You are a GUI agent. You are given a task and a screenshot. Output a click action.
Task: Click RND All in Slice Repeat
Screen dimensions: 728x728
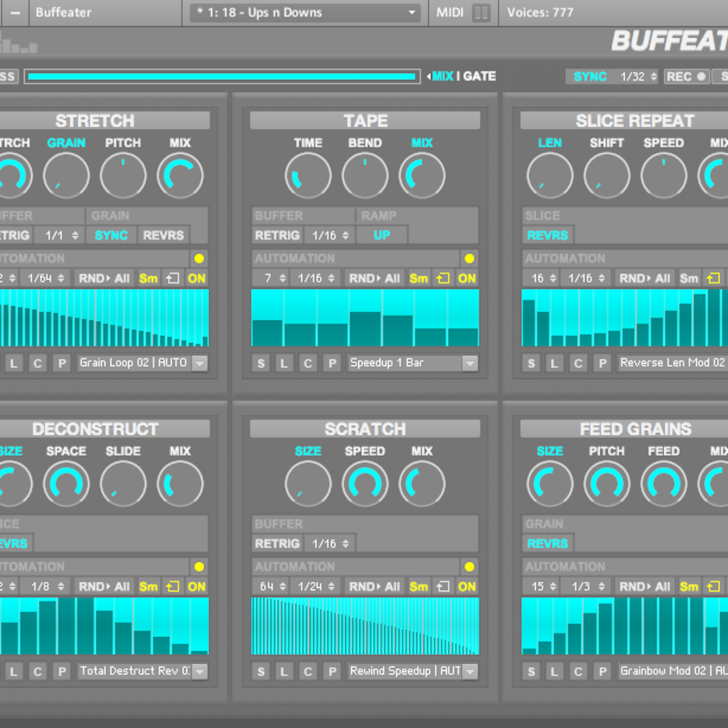[645, 279]
